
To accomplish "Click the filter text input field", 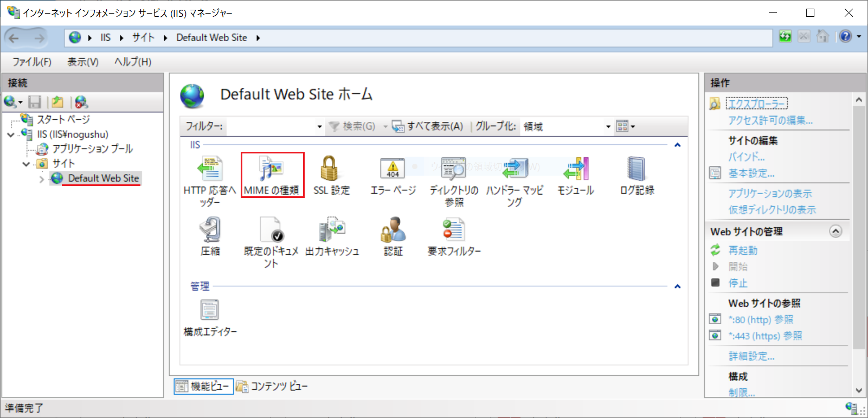I will pos(271,126).
